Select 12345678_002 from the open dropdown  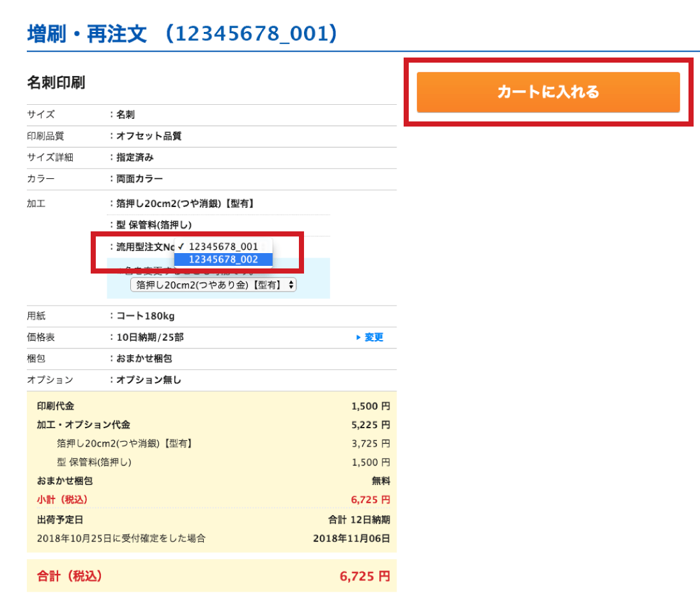pyautogui.click(x=224, y=259)
